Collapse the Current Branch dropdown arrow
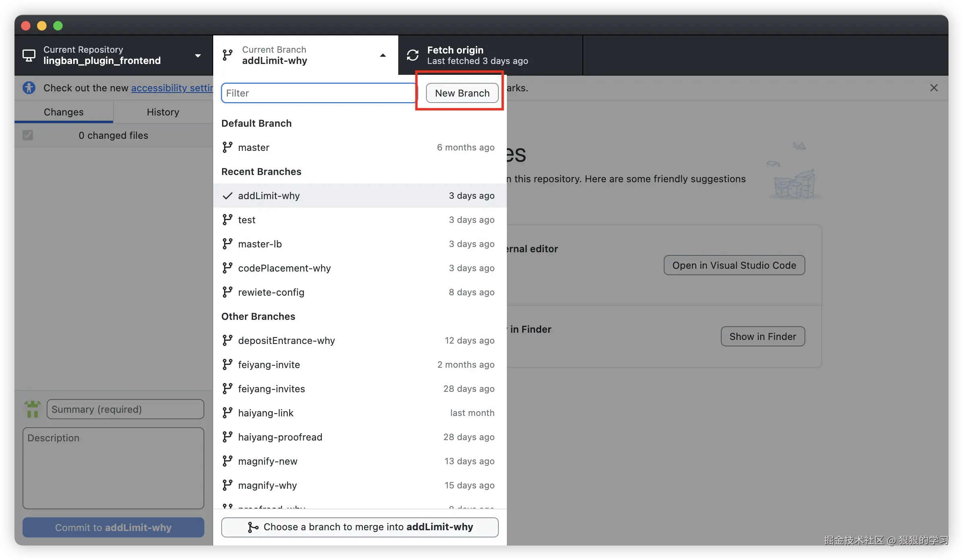This screenshot has height=560, width=963. coord(383,56)
